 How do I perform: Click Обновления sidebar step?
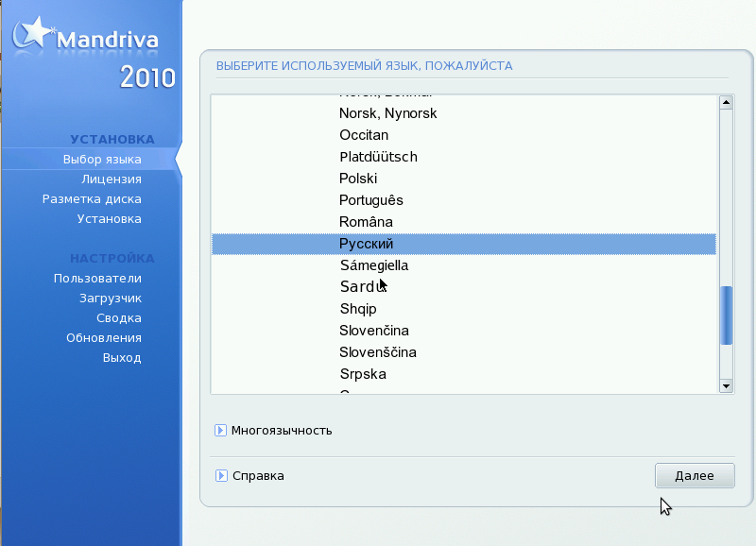[x=104, y=338]
